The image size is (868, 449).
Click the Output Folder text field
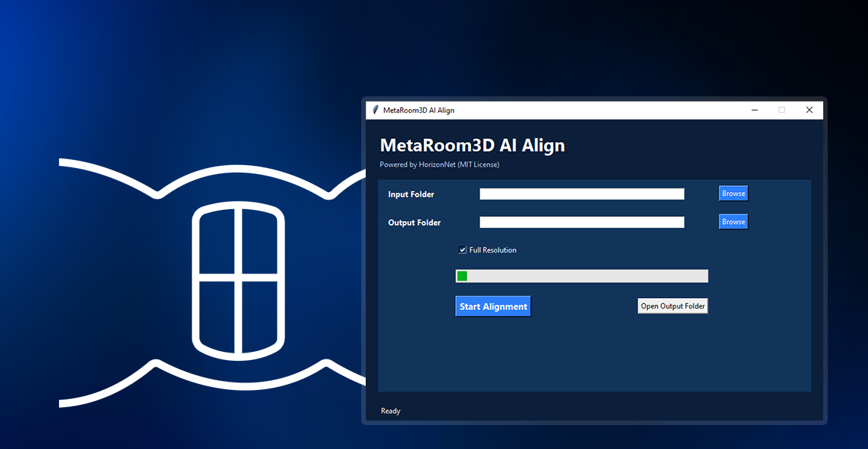pyautogui.click(x=582, y=223)
